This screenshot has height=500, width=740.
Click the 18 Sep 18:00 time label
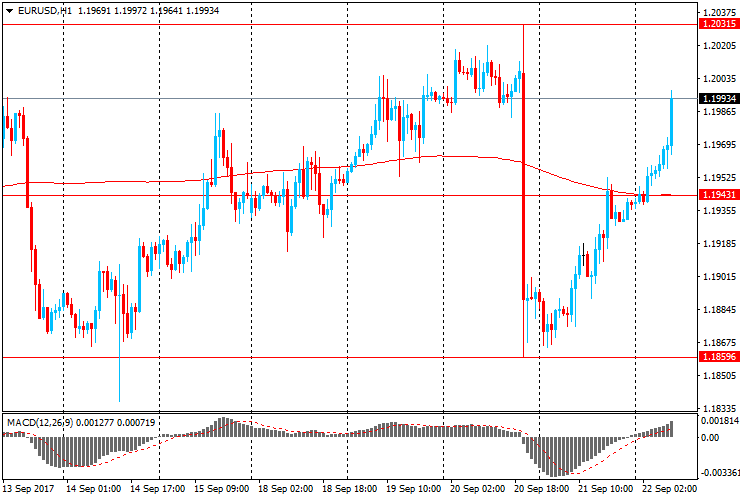point(350,489)
